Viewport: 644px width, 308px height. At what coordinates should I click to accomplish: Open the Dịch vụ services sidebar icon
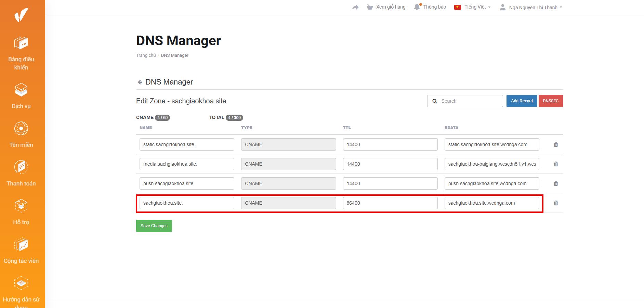click(x=21, y=90)
